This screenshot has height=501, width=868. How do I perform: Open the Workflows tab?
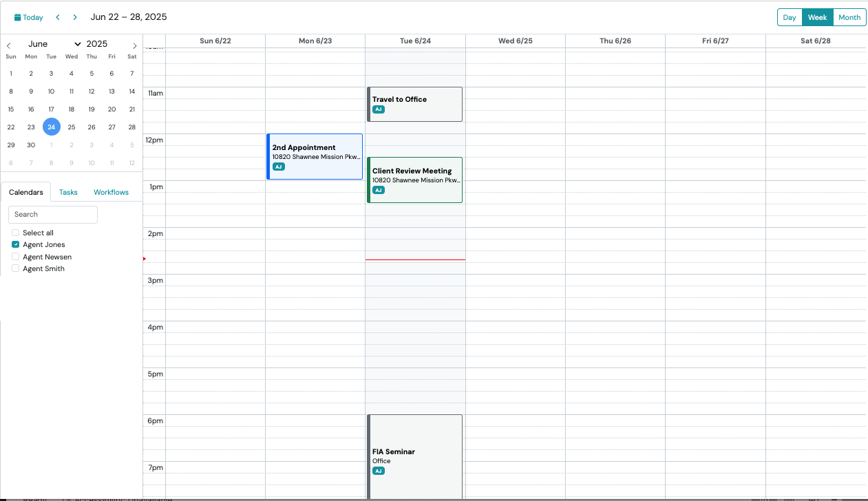[x=112, y=192]
